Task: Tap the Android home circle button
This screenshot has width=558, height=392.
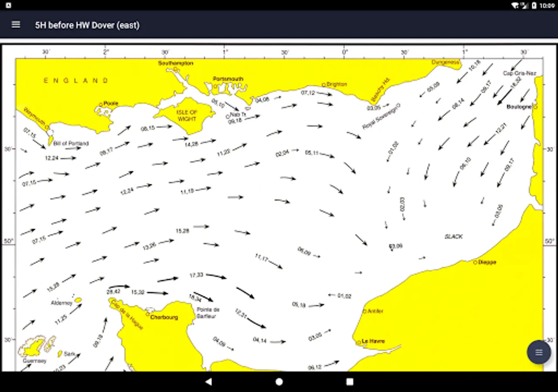Action: tap(279, 382)
